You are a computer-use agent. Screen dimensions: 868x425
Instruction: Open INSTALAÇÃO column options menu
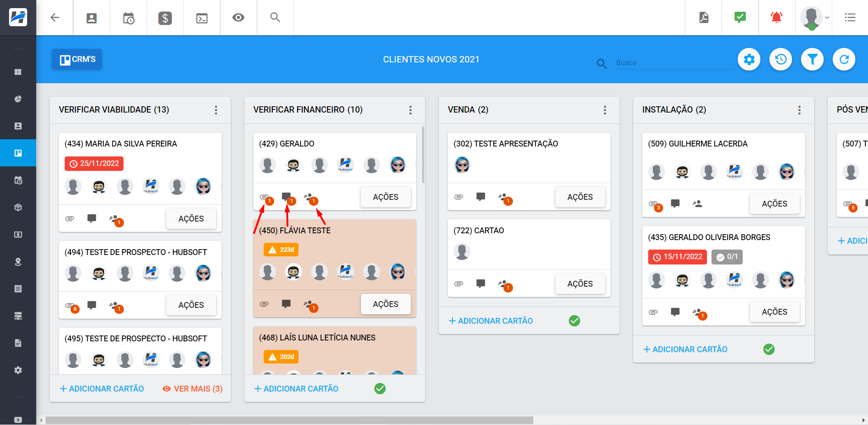[x=799, y=110]
